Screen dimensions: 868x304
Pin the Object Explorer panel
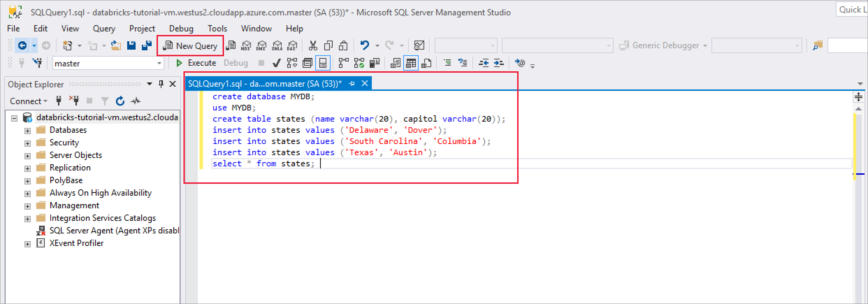[x=161, y=84]
